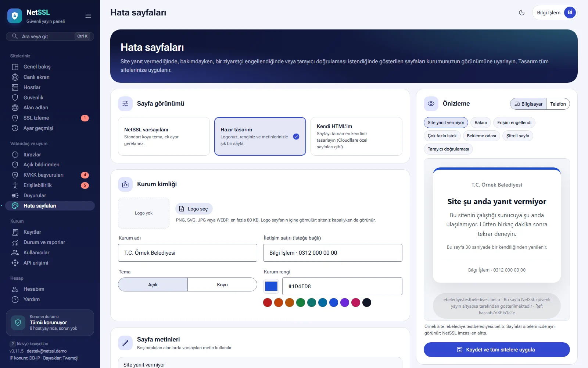Open Alan adları page

[x=50, y=107]
